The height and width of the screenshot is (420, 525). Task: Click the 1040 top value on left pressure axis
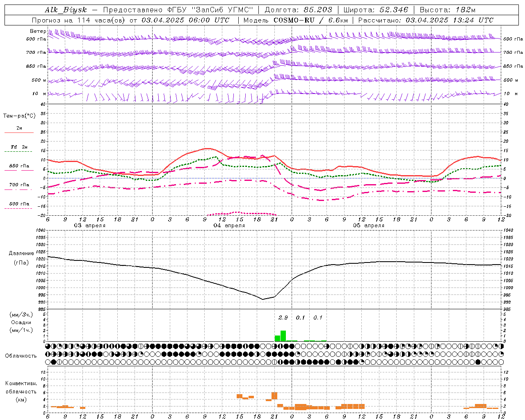click(x=41, y=231)
